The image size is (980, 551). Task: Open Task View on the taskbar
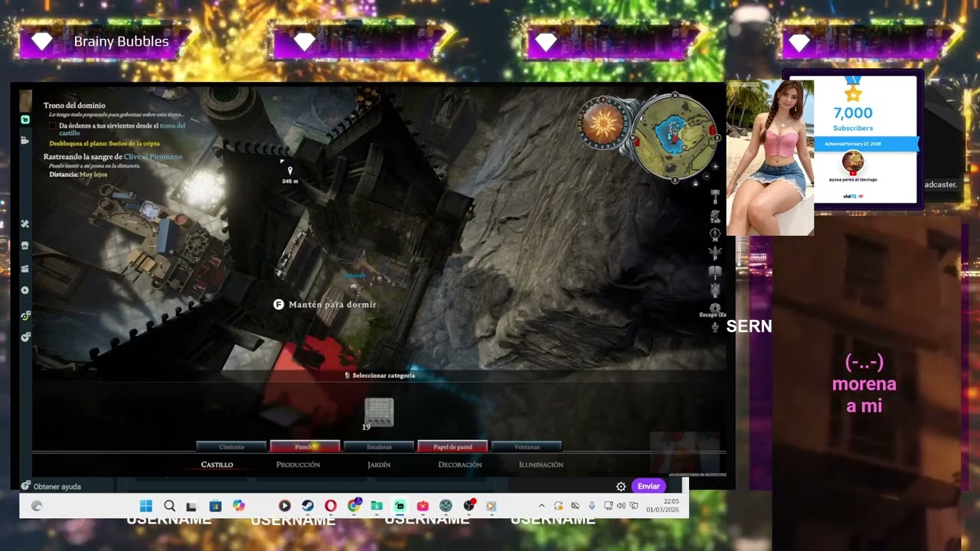(x=191, y=506)
